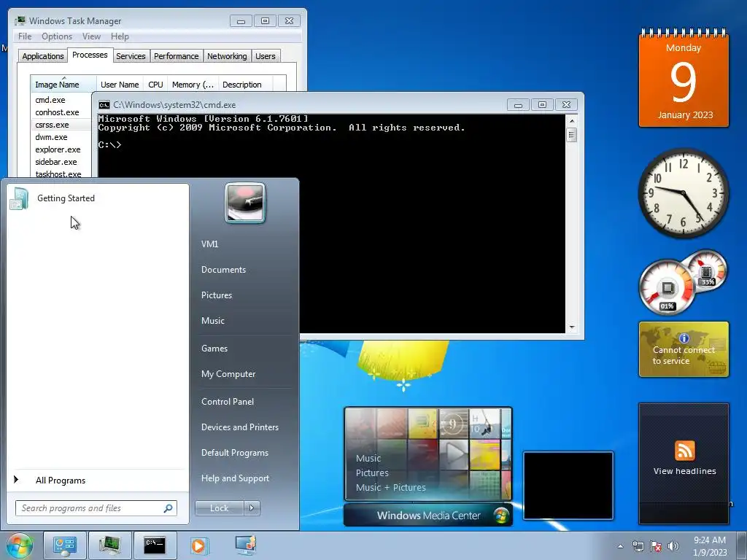
Task: Click the cmd window scrollbar down arrow
Action: (572, 327)
